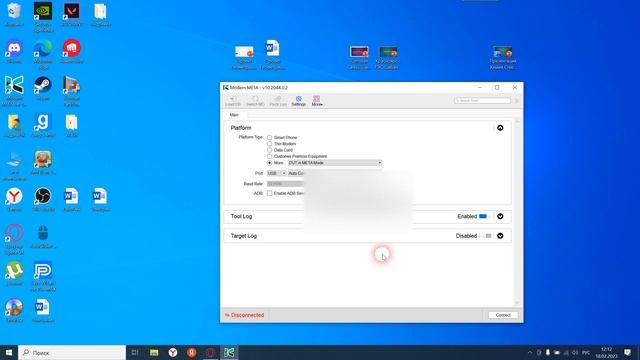This screenshot has height=360, width=640.
Task: Click the Windows taskbar search box
Action: (72, 352)
